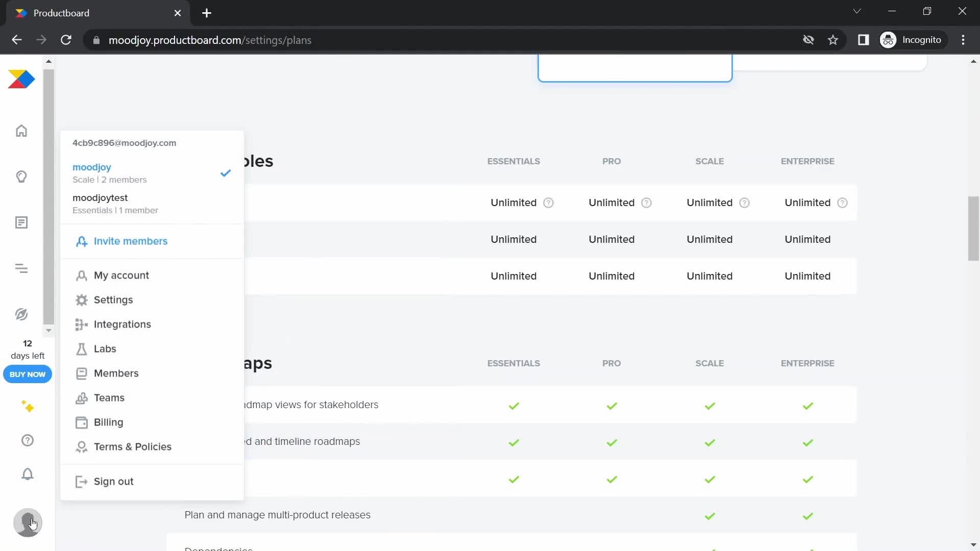Click the sidebar scrollbar down arrow
Screen dimensions: 980x551
[x=48, y=331]
